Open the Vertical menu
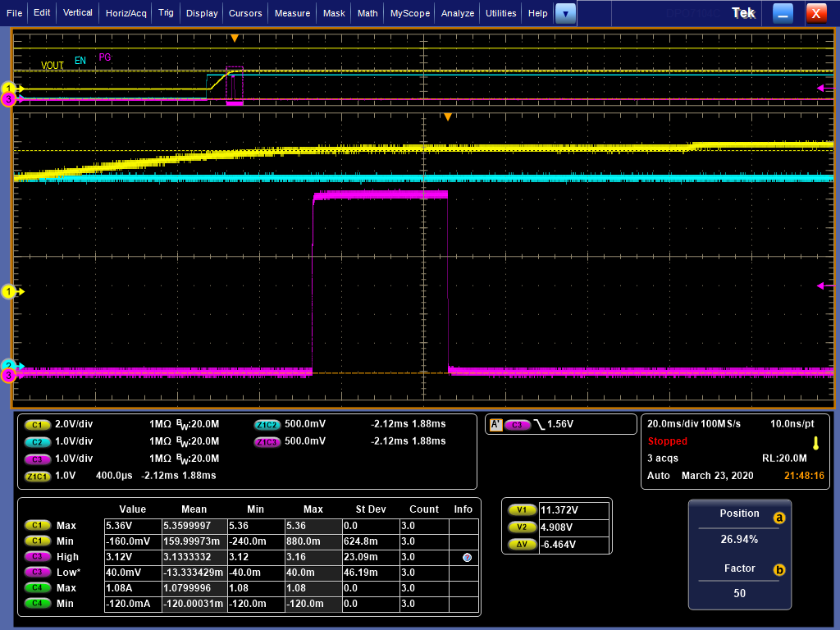840x630 pixels. (x=78, y=13)
